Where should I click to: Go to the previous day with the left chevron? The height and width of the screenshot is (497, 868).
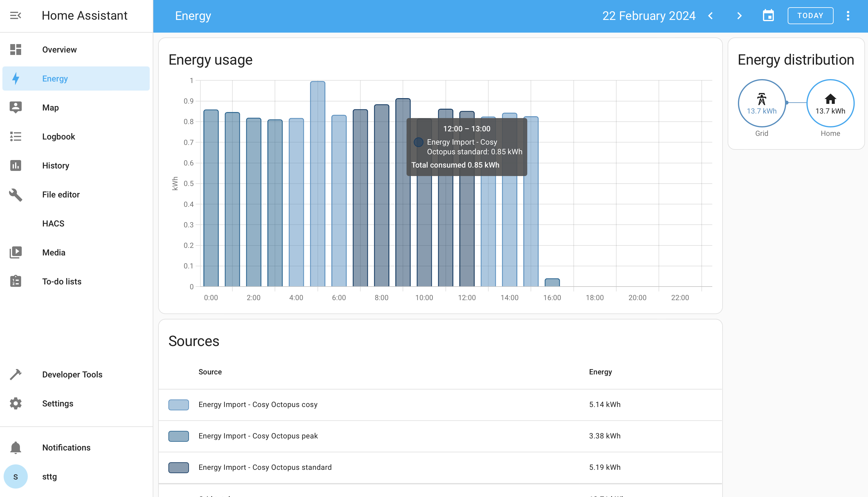tap(711, 15)
